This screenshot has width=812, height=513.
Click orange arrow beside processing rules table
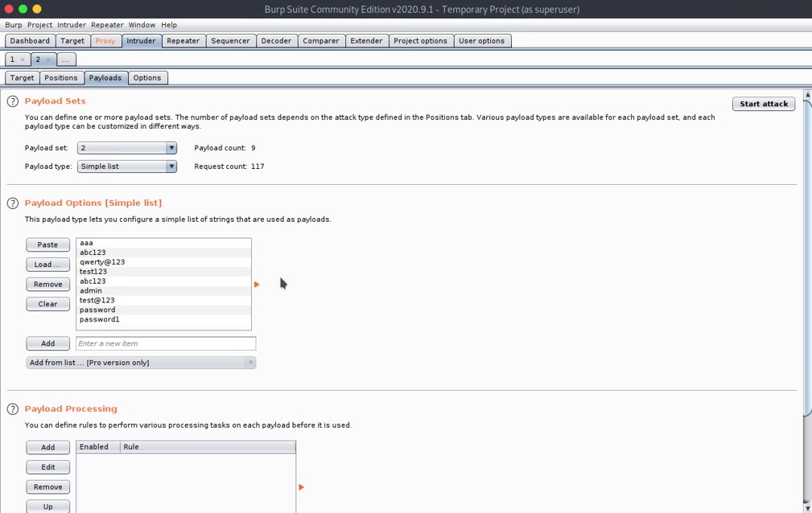tap(301, 487)
